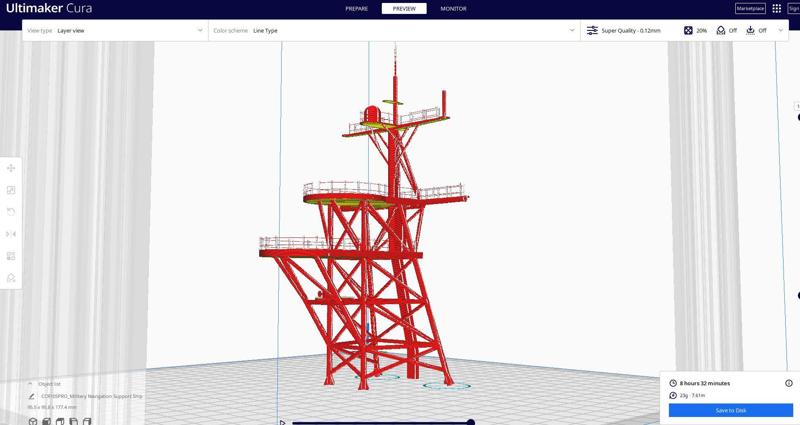Select the Rotate tool in left toolbar
This screenshot has height=425, width=800.
pyautogui.click(x=11, y=212)
